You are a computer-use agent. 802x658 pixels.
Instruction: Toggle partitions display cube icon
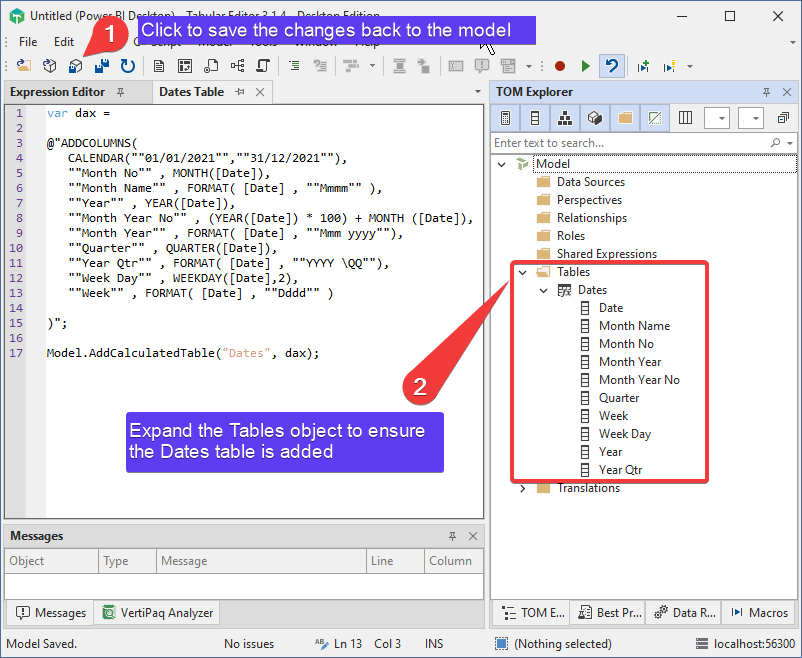point(595,118)
